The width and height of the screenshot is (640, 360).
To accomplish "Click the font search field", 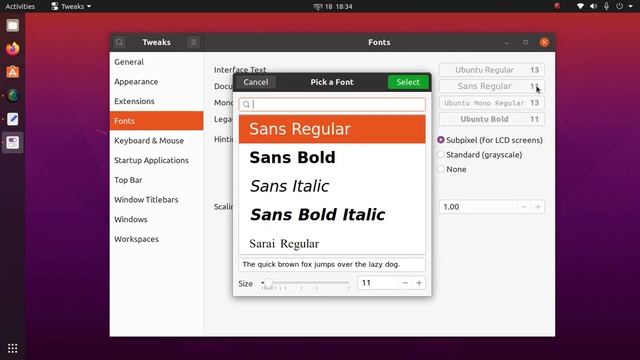I will pyautogui.click(x=332, y=104).
